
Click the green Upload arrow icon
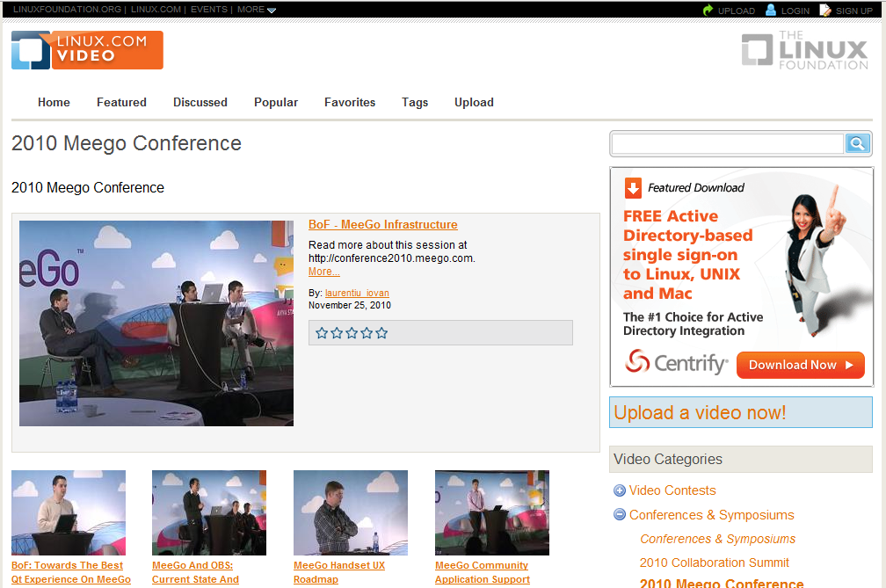tap(708, 11)
